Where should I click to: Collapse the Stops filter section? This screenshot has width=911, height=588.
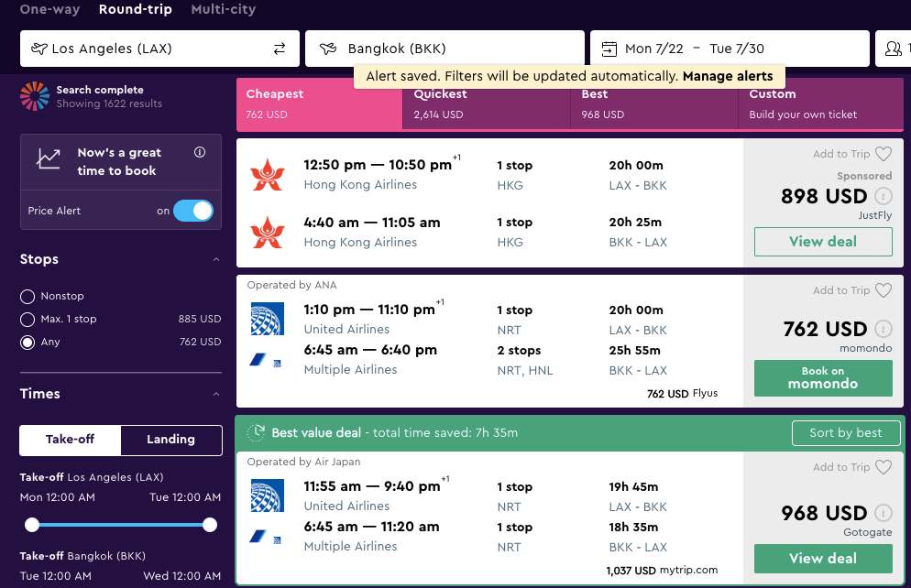216,259
